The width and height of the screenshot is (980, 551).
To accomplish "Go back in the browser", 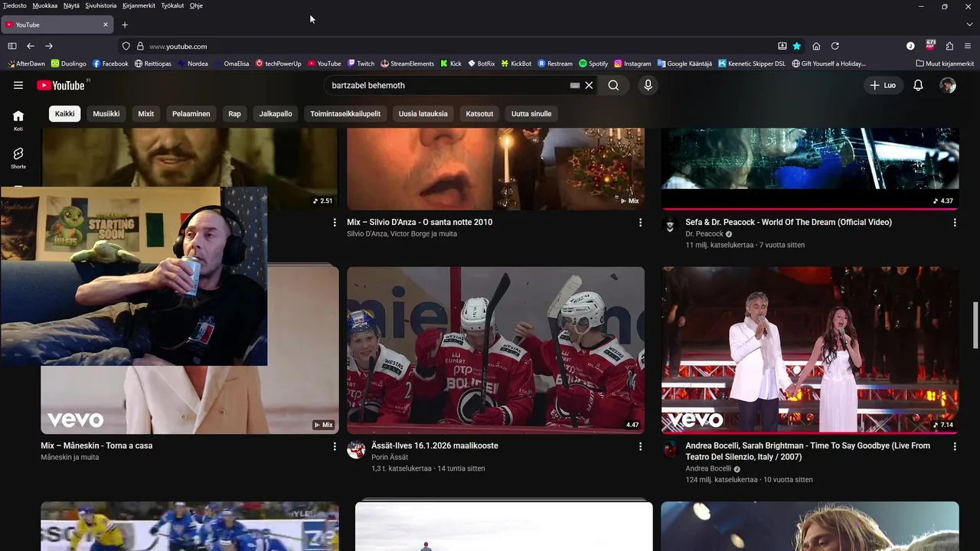I will tap(31, 46).
